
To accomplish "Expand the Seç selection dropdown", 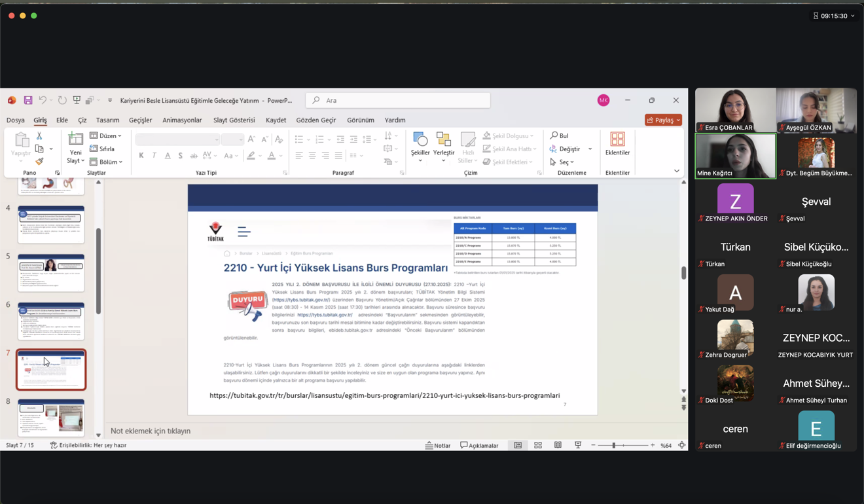I will pyautogui.click(x=562, y=162).
